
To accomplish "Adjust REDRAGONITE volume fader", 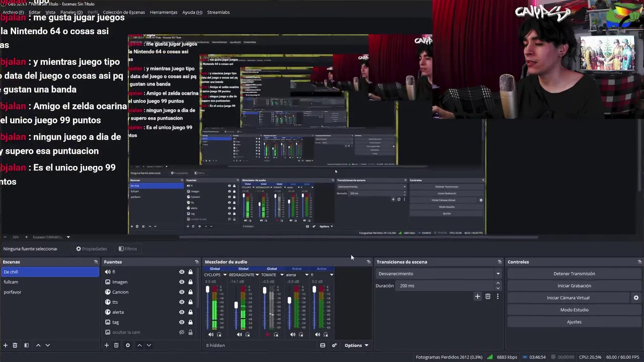I will [236, 305].
